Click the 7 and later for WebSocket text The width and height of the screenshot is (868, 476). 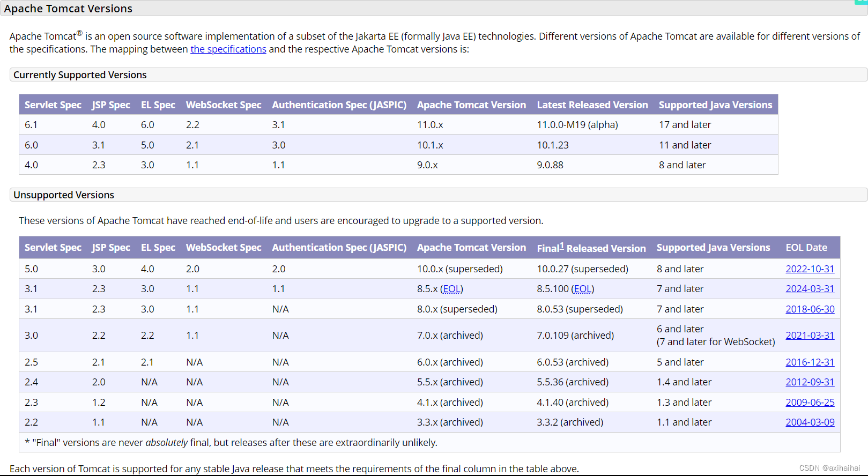click(x=716, y=342)
